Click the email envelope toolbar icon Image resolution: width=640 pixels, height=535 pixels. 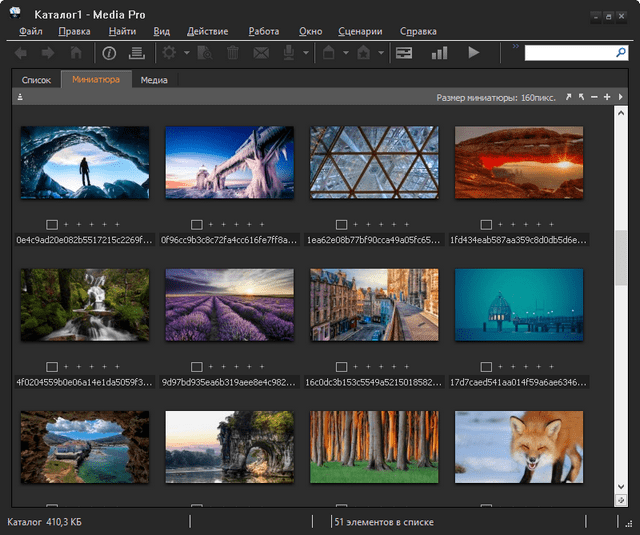point(261,52)
